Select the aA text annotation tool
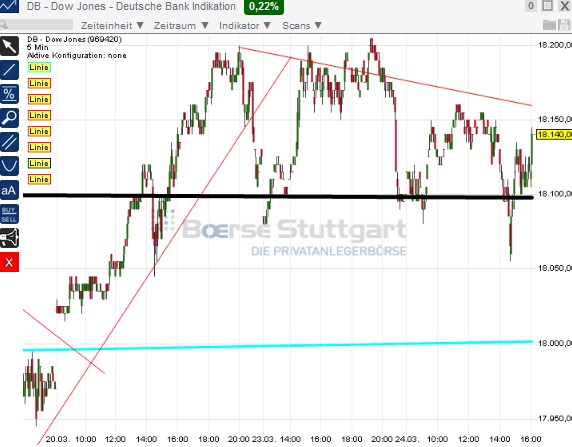 pos(9,190)
